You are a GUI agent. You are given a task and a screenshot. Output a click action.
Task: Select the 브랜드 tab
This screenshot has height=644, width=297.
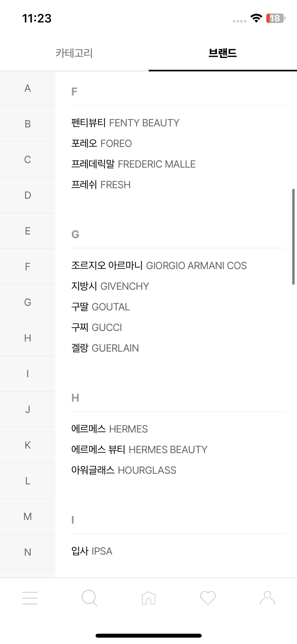[223, 53]
